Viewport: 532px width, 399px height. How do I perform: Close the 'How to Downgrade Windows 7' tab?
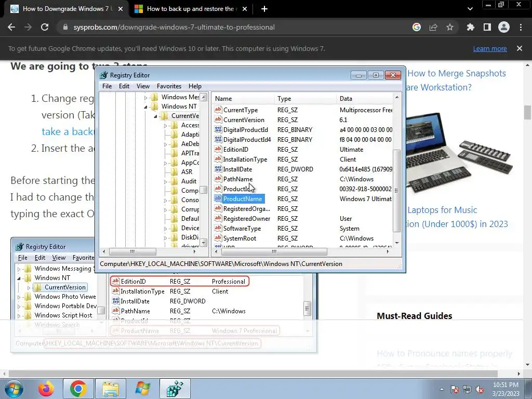[x=121, y=9]
